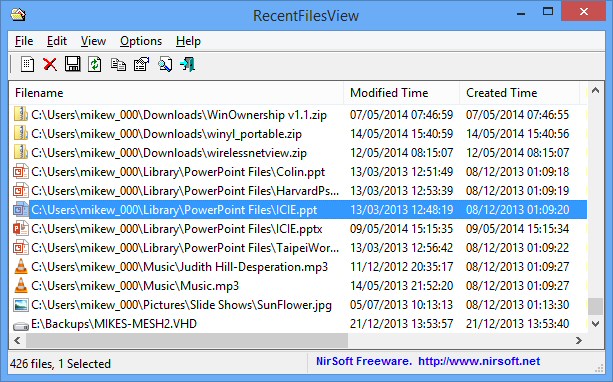Image resolution: width=613 pixels, height=382 pixels.
Task: Click the floppy disk save icon
Action: (x=72, y=64)
